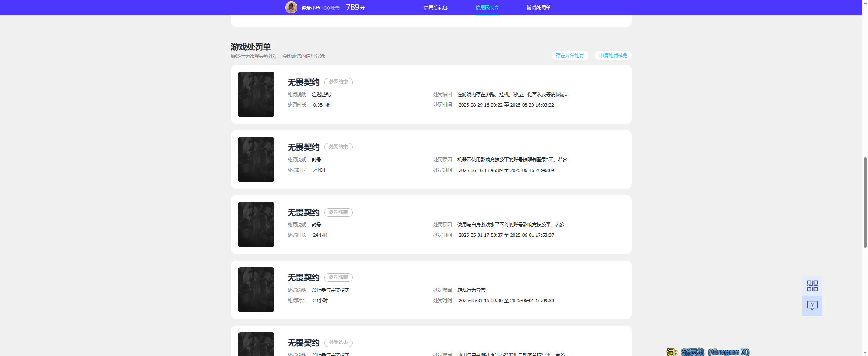Click the scrollbar down arrow

coord(865,352)
